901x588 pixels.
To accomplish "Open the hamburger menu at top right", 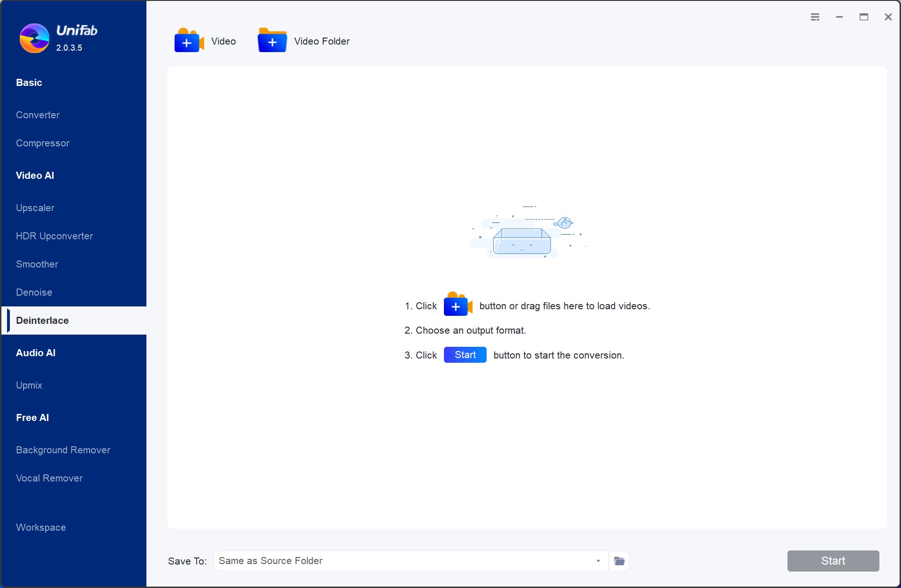I will [x=816, y=16].
